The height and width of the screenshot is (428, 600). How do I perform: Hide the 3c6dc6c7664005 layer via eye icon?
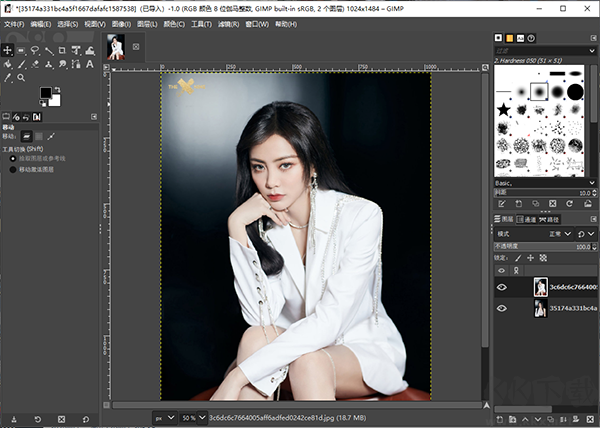(x=502, y=287)
